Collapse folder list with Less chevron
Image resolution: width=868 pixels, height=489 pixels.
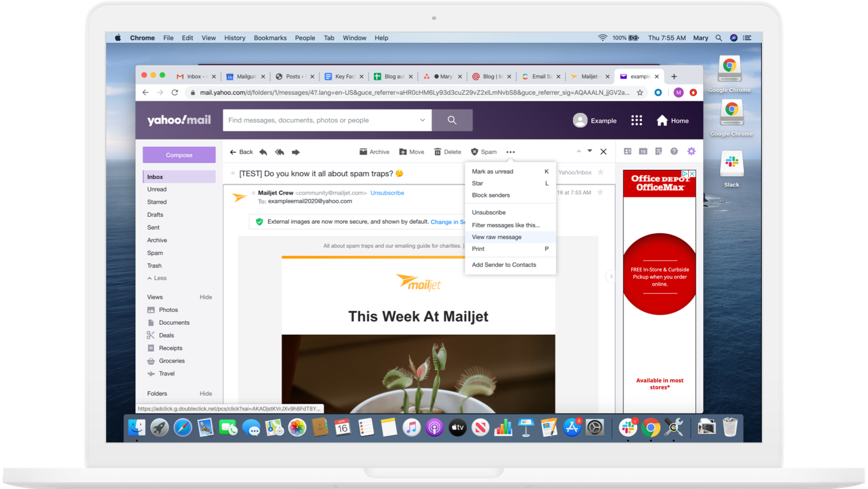157,278
